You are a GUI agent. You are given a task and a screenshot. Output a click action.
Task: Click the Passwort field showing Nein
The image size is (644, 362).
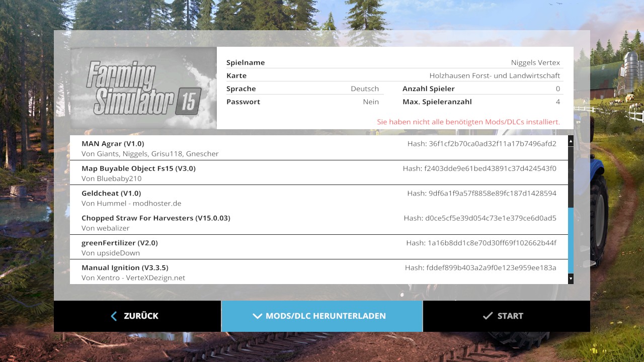coord(370,102)
